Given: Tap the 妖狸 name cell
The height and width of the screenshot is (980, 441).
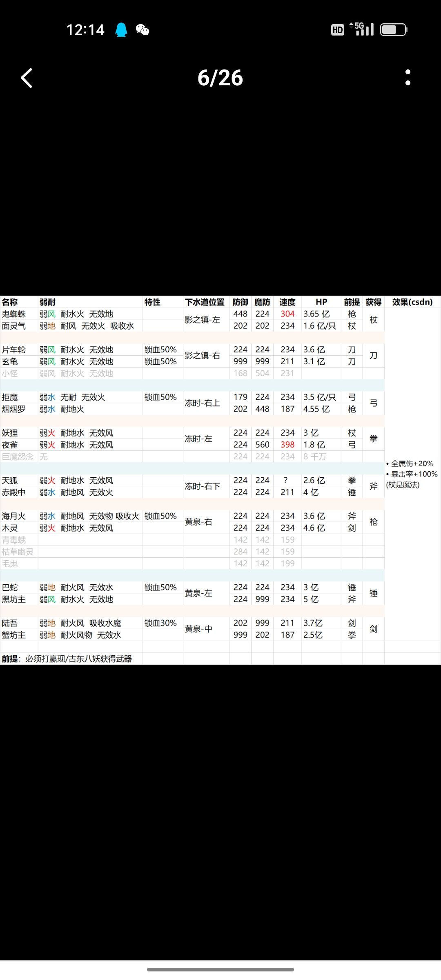Looking at the screenshot, I should 10,433.
